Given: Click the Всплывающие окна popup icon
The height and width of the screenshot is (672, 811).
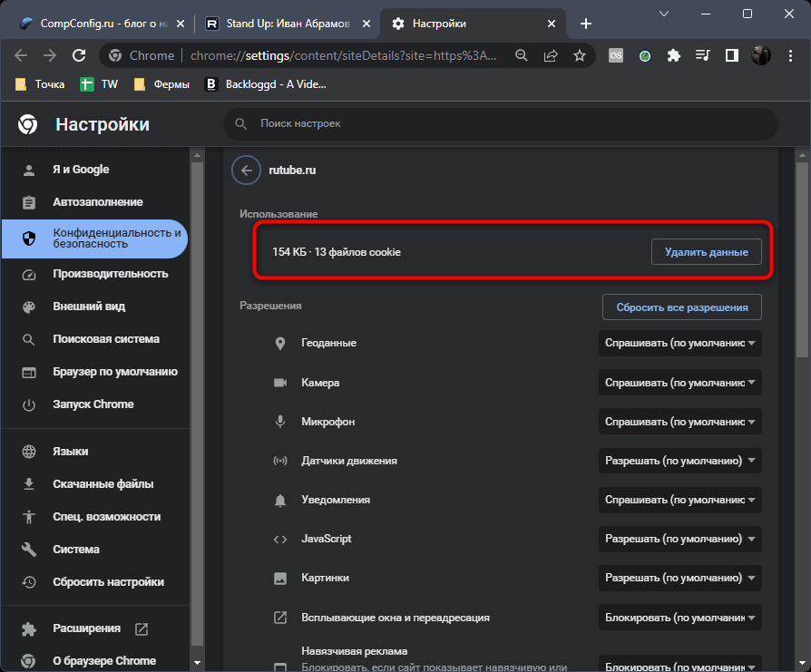Looking at the screenshot, I should point(279,618).
